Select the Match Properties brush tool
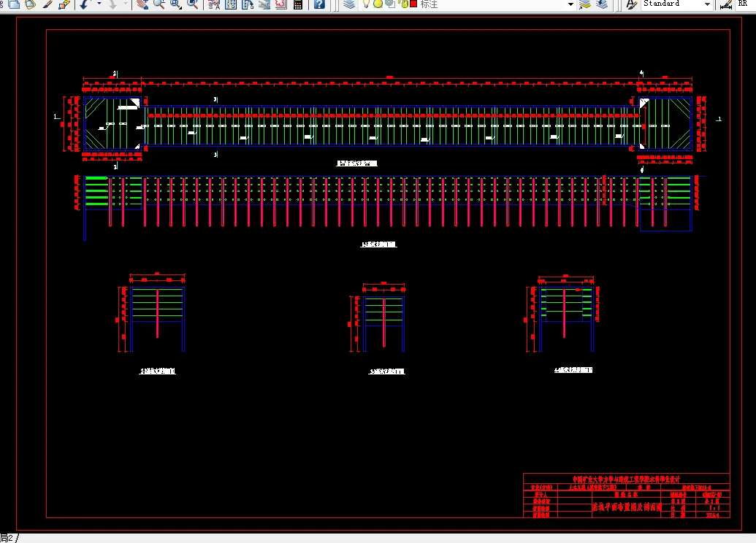The image size is (756, 543). click(47, 4)
